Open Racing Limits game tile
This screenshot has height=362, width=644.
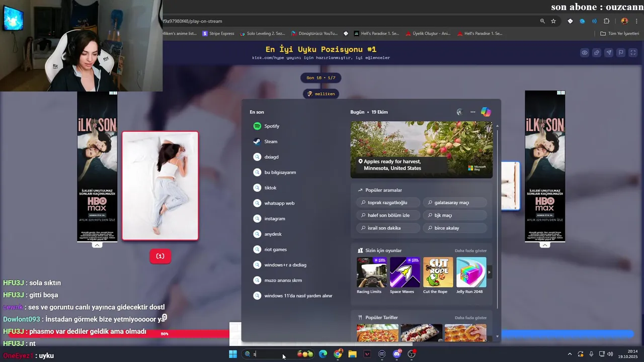pos(371,276)
